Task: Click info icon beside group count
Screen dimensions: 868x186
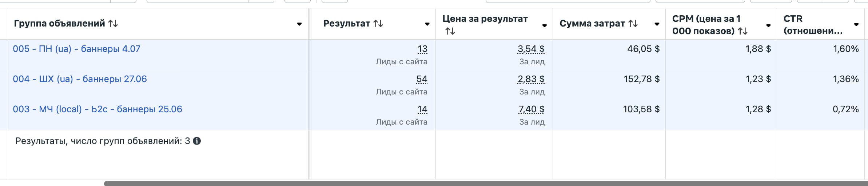Action: 197,141
